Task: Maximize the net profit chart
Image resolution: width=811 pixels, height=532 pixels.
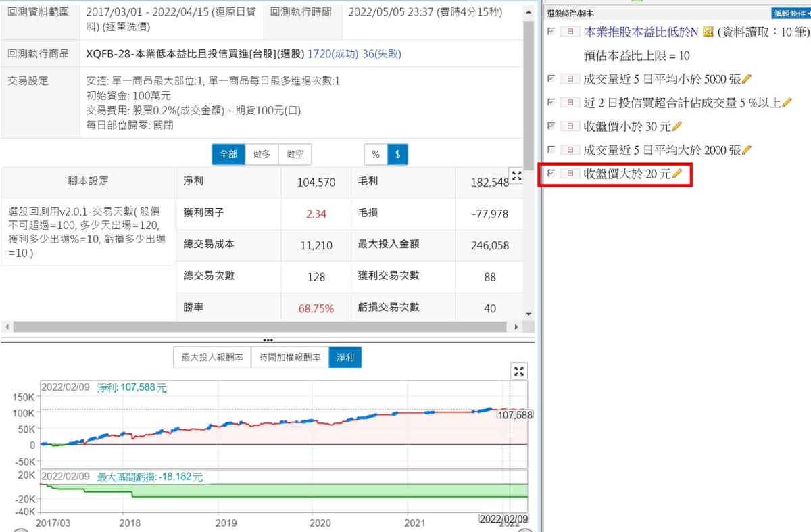Action: coord(519,371)
